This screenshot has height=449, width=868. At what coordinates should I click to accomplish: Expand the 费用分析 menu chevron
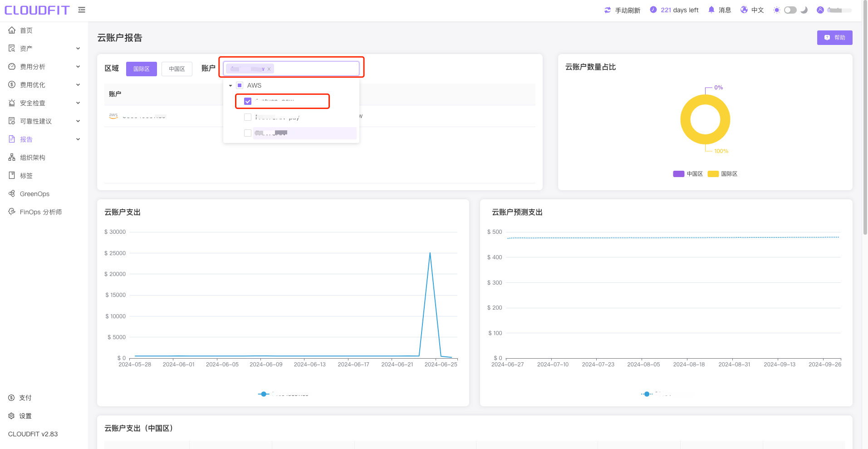click(x=78, y=67)
